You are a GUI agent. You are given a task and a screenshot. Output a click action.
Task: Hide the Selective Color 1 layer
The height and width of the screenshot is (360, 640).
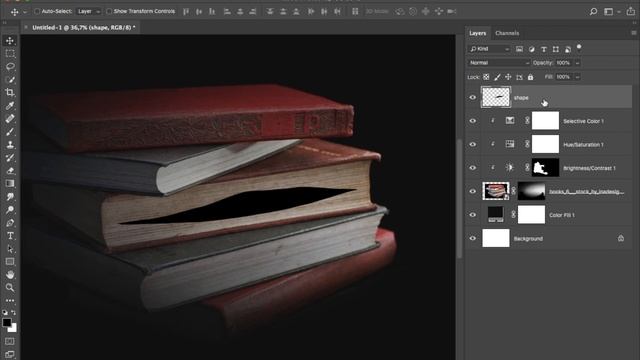(x=473, y=121)
